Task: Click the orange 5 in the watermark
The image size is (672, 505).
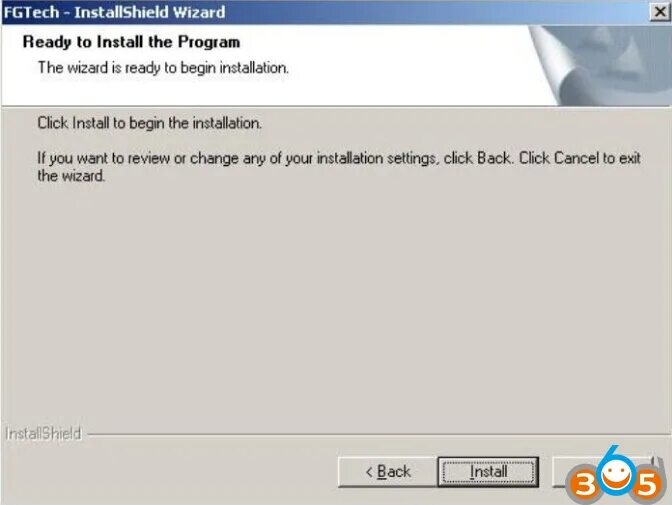Action: (648, 485)
